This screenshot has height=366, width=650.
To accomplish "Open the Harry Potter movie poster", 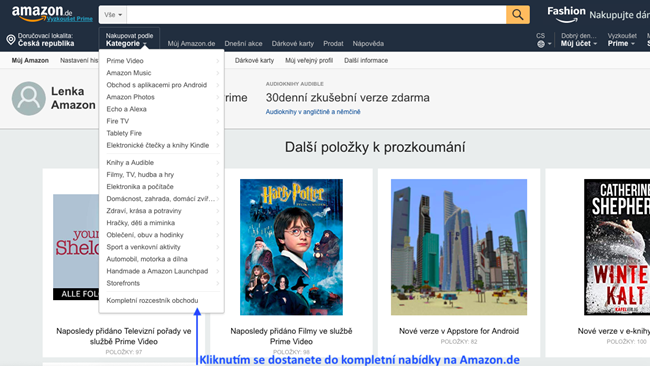I will point(291,247).
